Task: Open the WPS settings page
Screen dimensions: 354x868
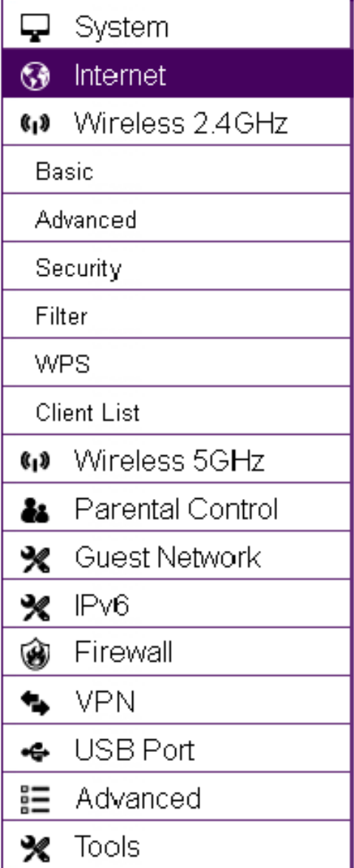Action: pyautogui.click(x=177, y=362)
